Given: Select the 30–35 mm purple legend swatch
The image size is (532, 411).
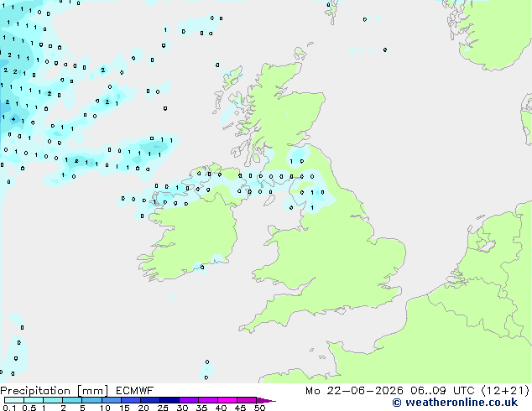Looking at the screenshot, I should (188, 400).
